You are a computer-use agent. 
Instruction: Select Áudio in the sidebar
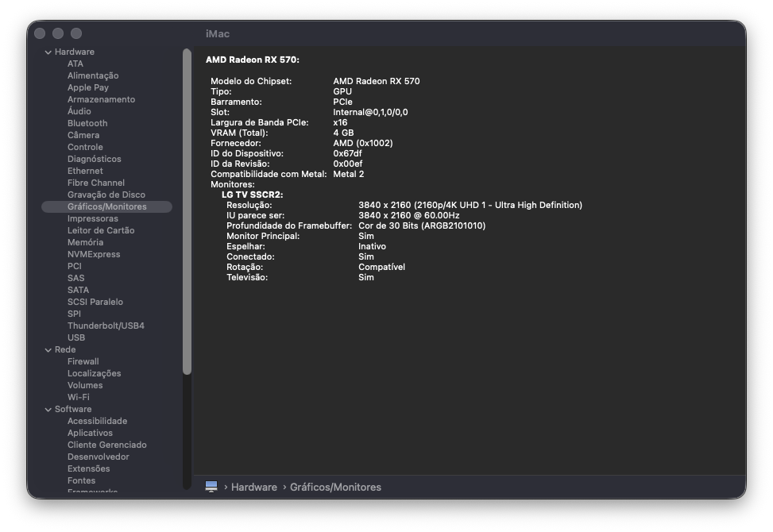coord(79,111)
